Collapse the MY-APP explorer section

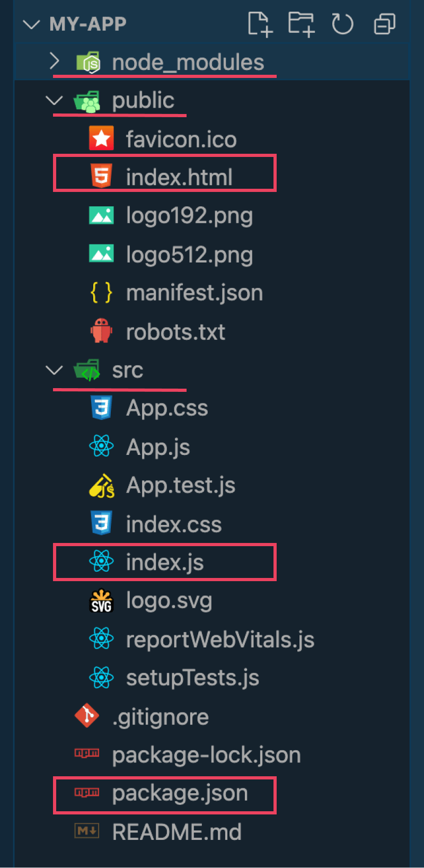[x=32, y=24]
